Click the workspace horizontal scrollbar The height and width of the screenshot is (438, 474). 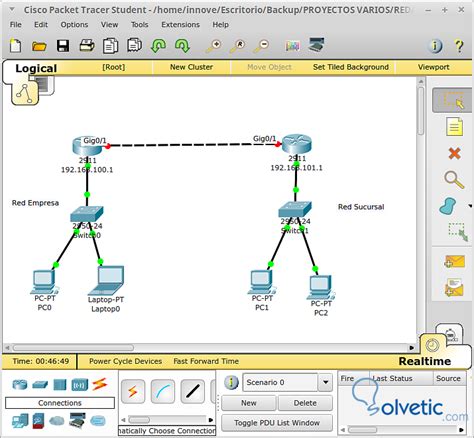[x=209, y=348]
